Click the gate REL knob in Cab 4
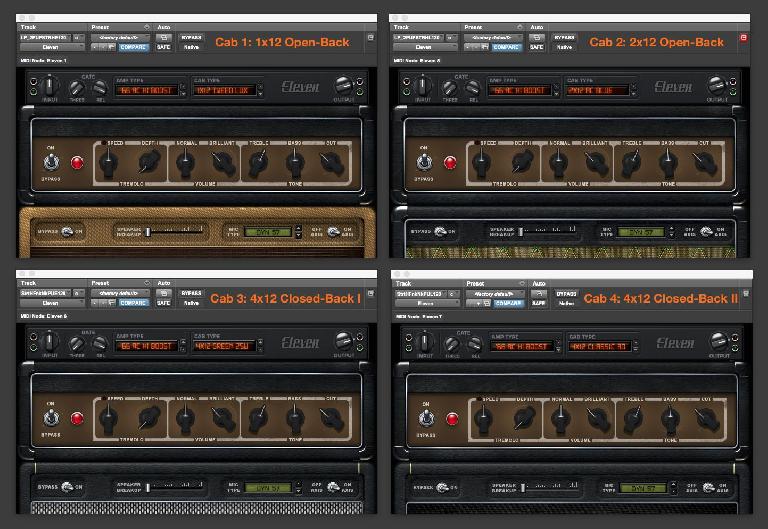Viewport: 768px width, 529px height. point(475,344)
